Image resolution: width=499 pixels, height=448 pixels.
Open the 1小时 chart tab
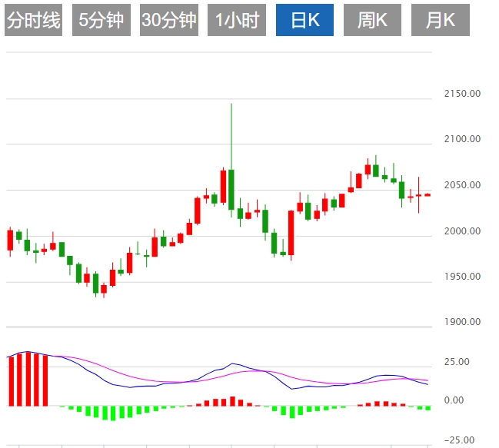(237, 20)
